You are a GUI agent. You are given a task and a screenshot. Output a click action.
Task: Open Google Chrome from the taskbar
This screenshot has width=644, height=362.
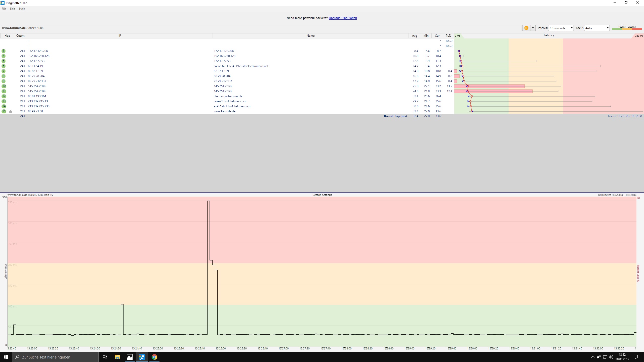(x=154, y=357)
